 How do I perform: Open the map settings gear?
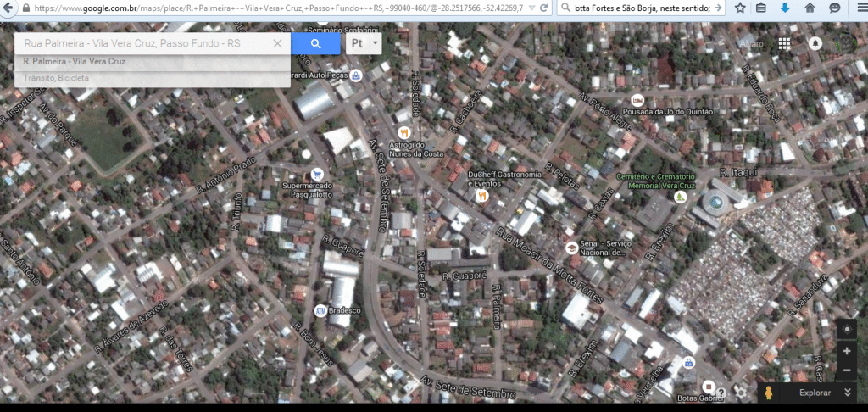740,393
